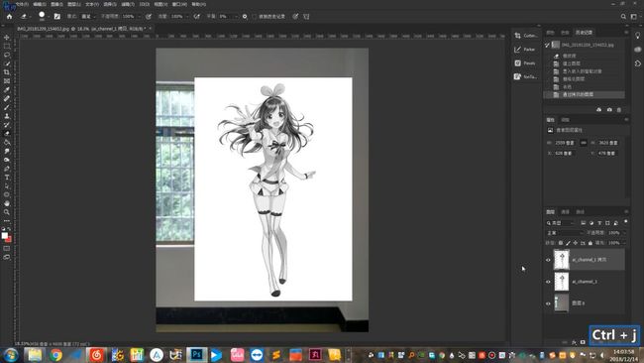Open the search icon in options bar
The image size is (644, 363).
tap(623, 17)
